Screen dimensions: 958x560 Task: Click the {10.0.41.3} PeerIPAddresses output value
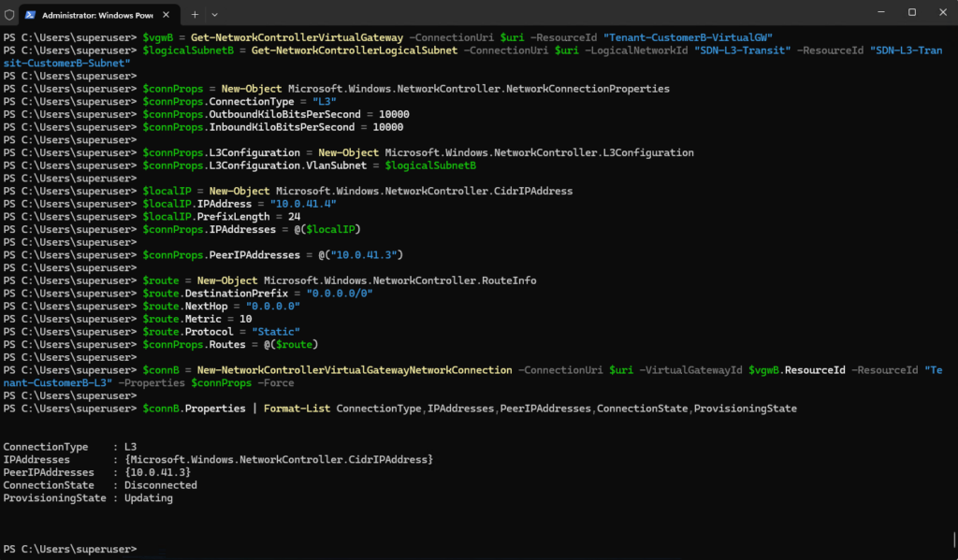(157, 473)
